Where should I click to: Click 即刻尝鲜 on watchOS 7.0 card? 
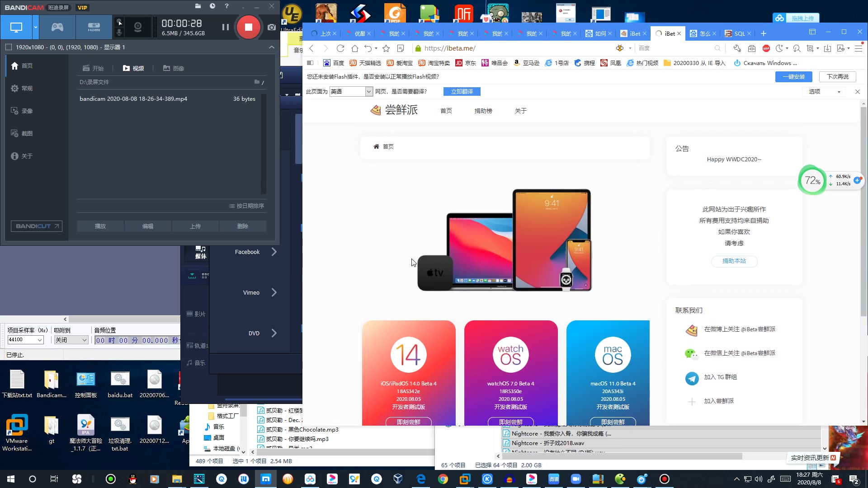point(511,422)
